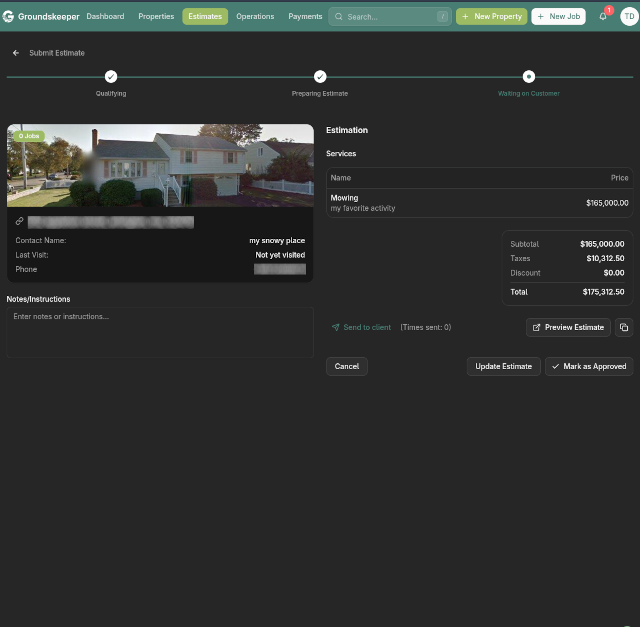Open the Properties tab

point(156,16)
